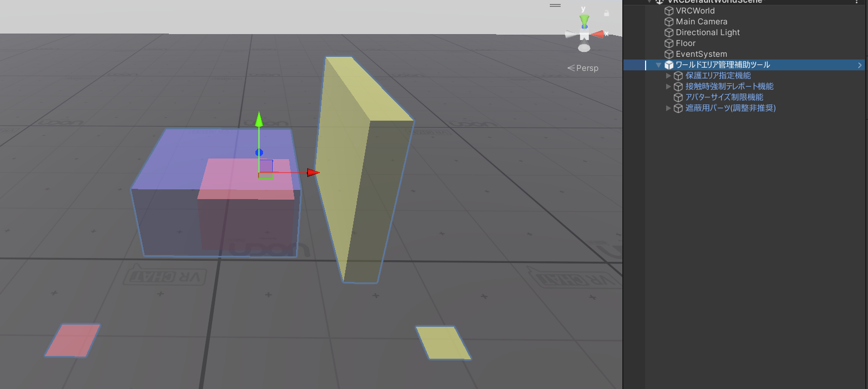The width and height of the screenshot is (868, 389).
Task: Click the VRCWorld cube icon in hierarchy
Action: [x=669, y=11]
